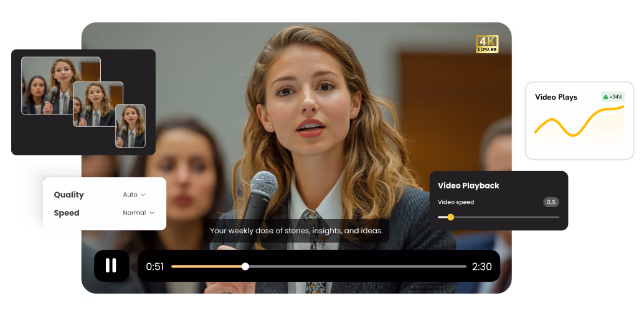Click the unplayed gray part of the timeline
The width and height of the screenshot is (644, 316).
pyautogui.click(x=358, y=266)
